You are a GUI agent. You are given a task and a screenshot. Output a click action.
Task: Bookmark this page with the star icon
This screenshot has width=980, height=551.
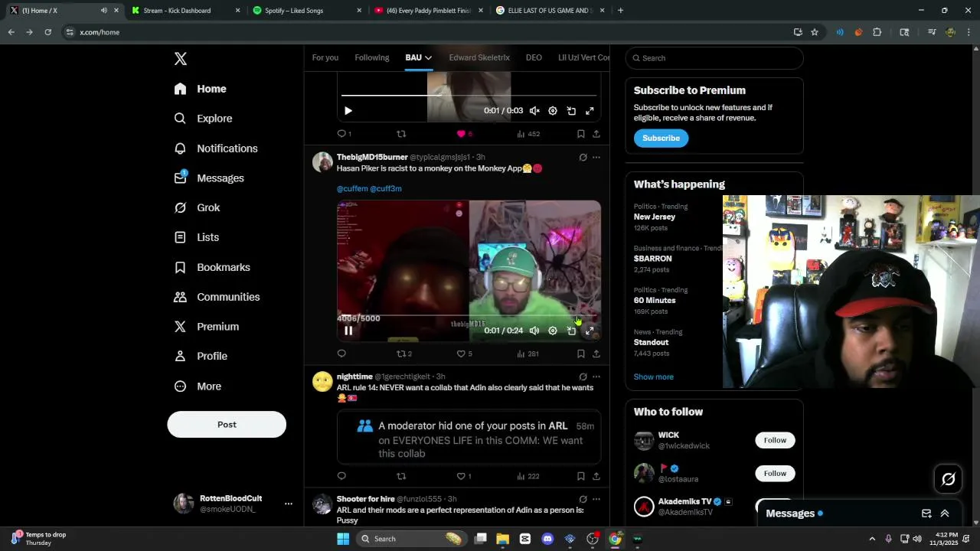coord(815,32)
